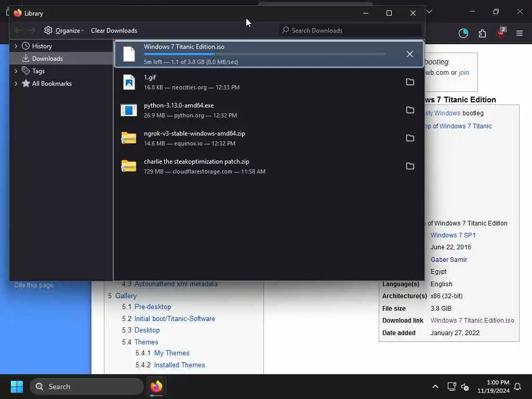
Task: Expand the Tags tree item
Action: point(16,71)
